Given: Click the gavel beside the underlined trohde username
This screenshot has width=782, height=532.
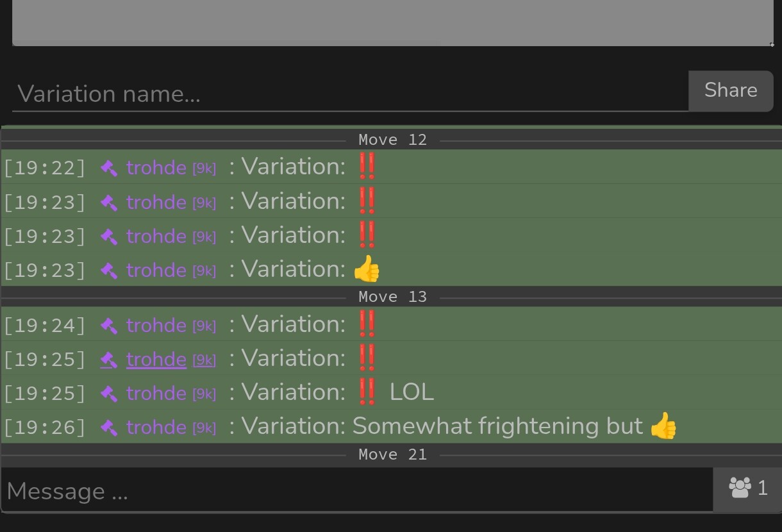Looking at the screenshot, I should tap(109, 360).
